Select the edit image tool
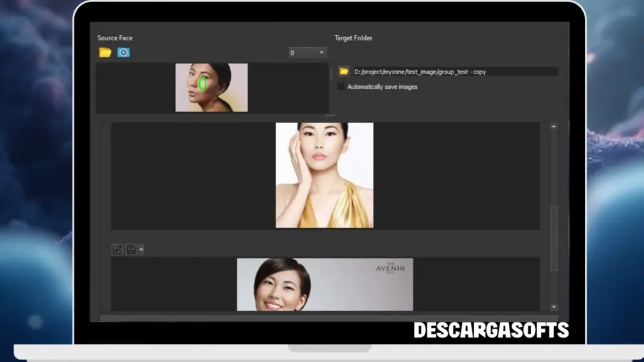 click(118, 249)
